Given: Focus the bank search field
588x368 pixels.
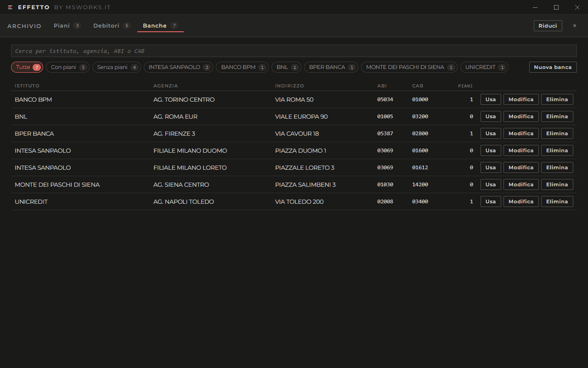Looking at the screenshot, I should [x=294, y=51].
